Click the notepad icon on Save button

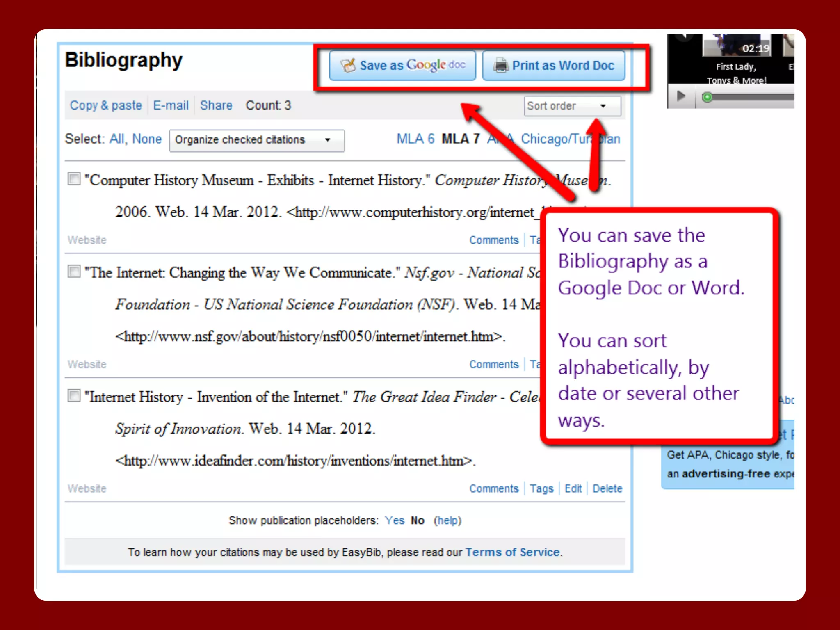tap(348, 65)
